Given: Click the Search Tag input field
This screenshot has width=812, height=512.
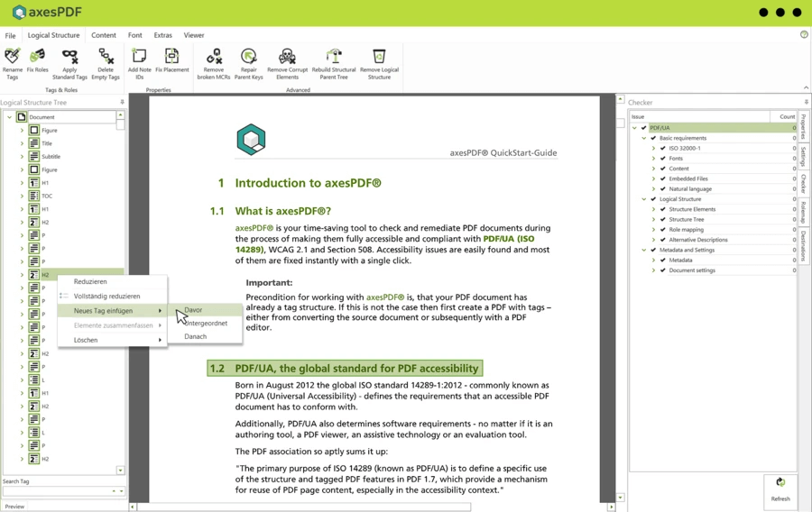Looking at the screenshot, I should 57,490.
